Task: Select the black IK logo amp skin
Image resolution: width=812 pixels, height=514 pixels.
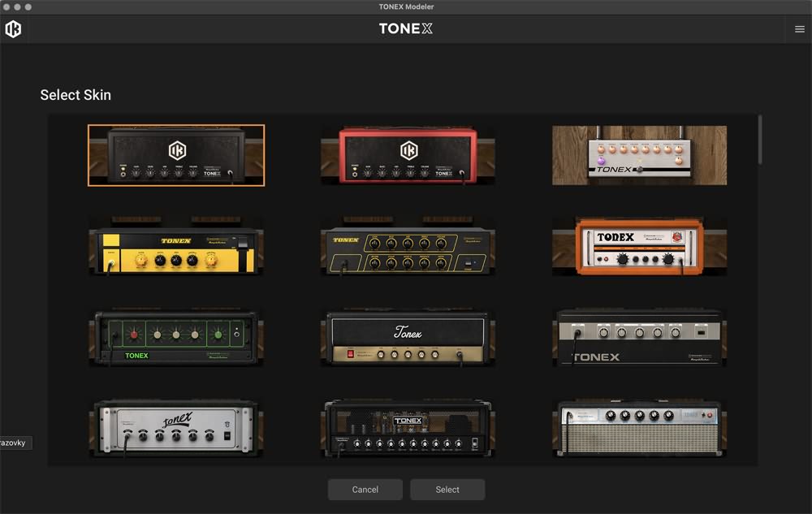Action: (x=176, y=155)
